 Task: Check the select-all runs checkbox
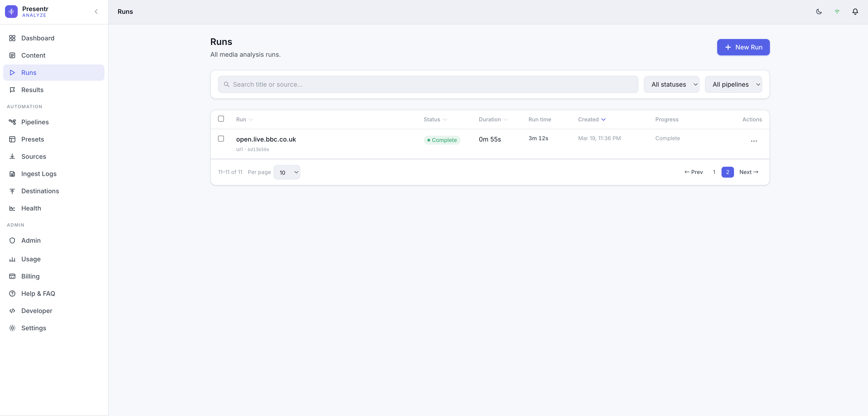click(221, 119)
